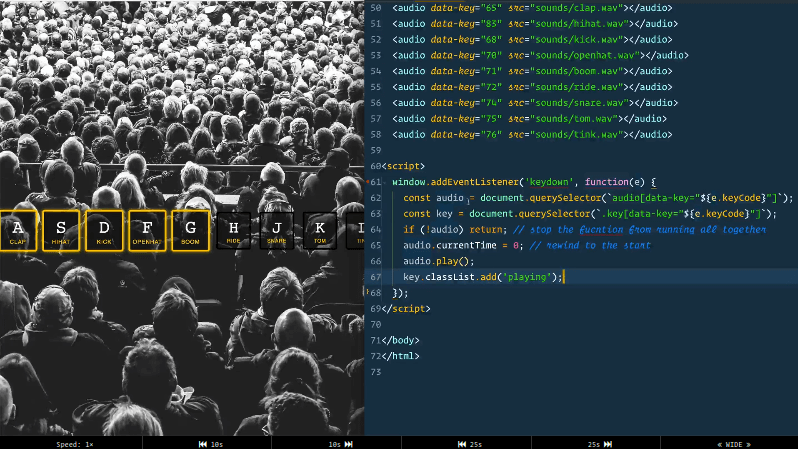The width and height of the screenshot is (798, 449).
Task: Click 'sounds/tink.wav' source path
Action: (579, 134)
